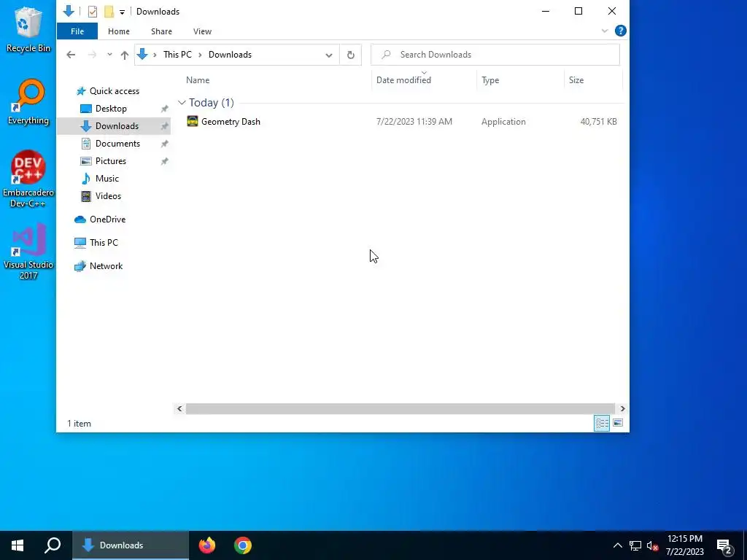Open the View ribbon tab

203,31
